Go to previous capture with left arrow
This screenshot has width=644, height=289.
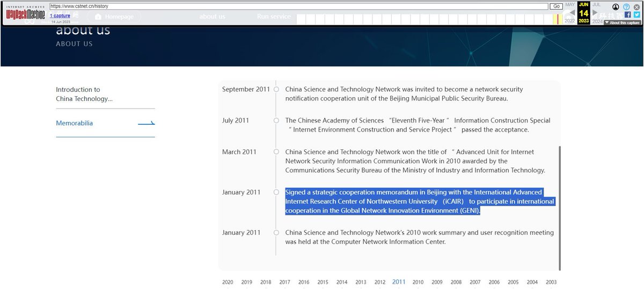572,12
